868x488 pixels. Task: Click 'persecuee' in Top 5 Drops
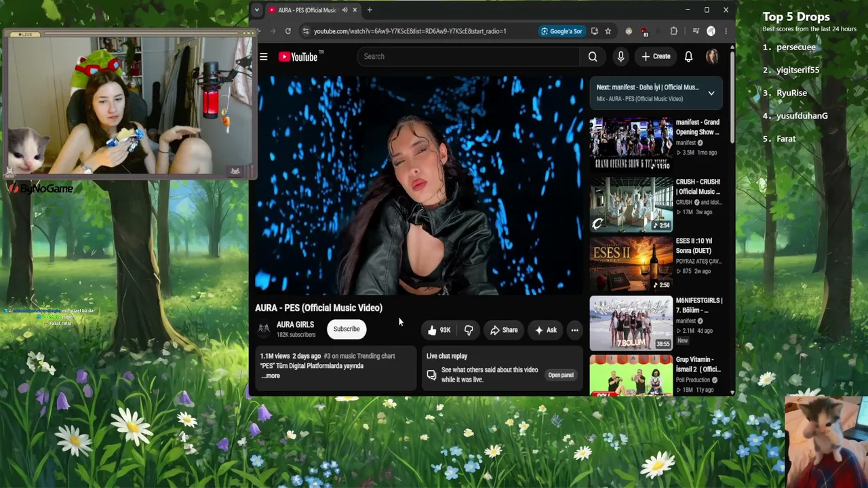(796, 47)
